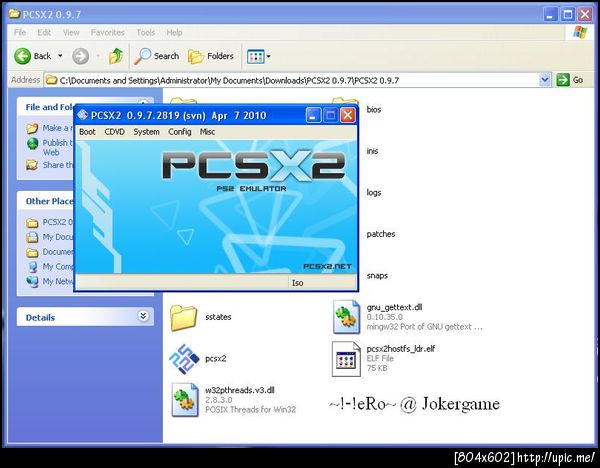600x468 pixels.
Task: Click the My Network Places icon
Action: (33, 281)
